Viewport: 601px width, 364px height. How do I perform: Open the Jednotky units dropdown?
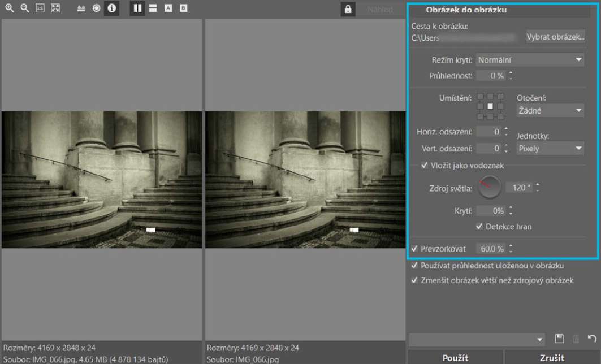pyautogui.click(x=550, y=149)
